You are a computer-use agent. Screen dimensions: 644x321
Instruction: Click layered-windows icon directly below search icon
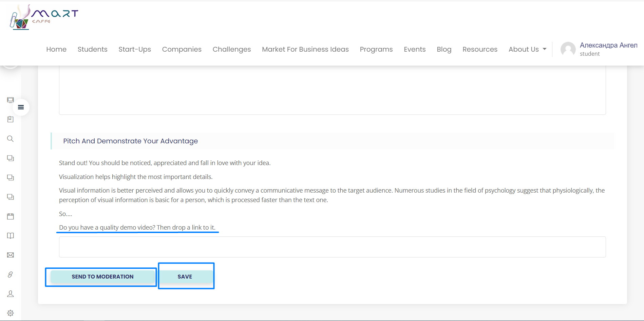[x=11, y=158]
